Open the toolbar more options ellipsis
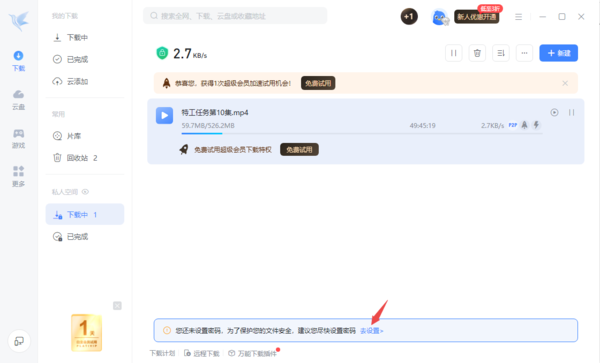600x363 pixels. click(524, 53)
